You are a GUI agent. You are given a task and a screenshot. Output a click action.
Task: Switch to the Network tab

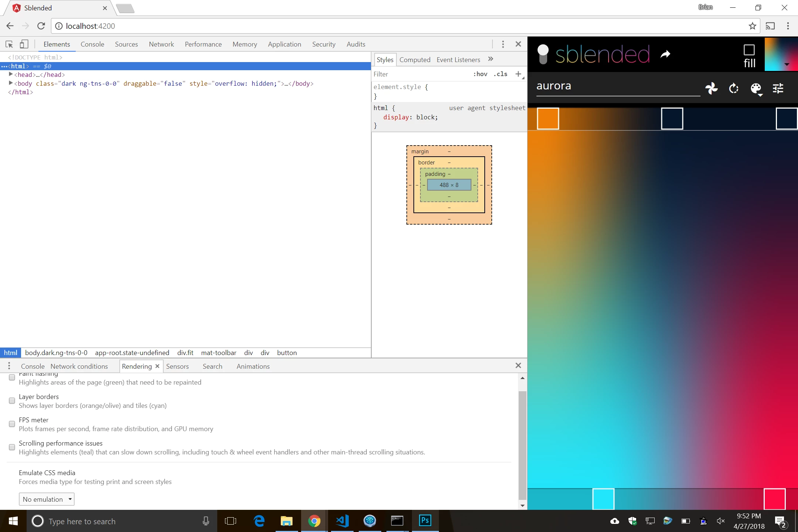(161, 44)
